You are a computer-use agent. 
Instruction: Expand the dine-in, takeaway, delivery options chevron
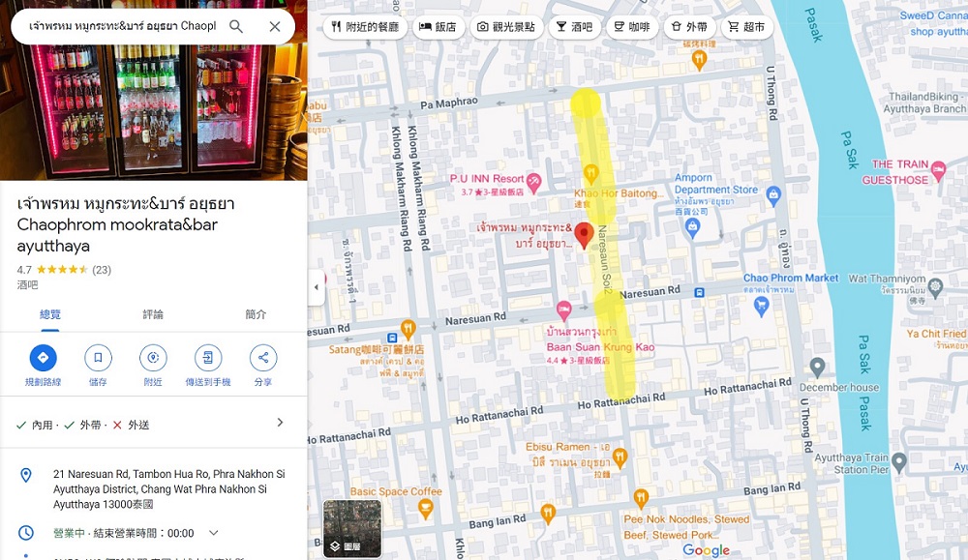(280, 423)
